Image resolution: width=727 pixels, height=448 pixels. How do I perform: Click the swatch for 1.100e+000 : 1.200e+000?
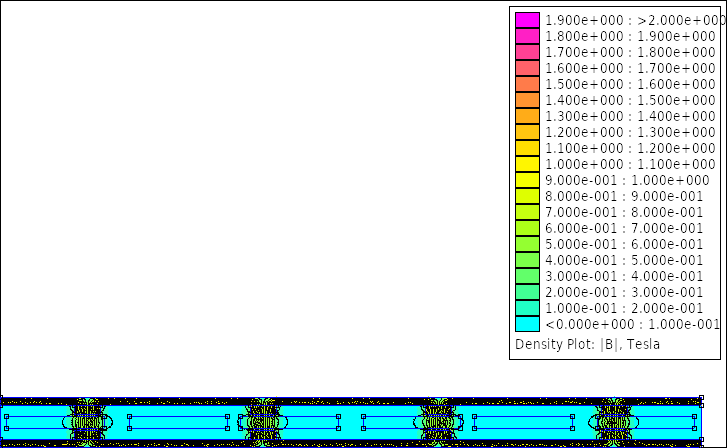tap(527, 148)
